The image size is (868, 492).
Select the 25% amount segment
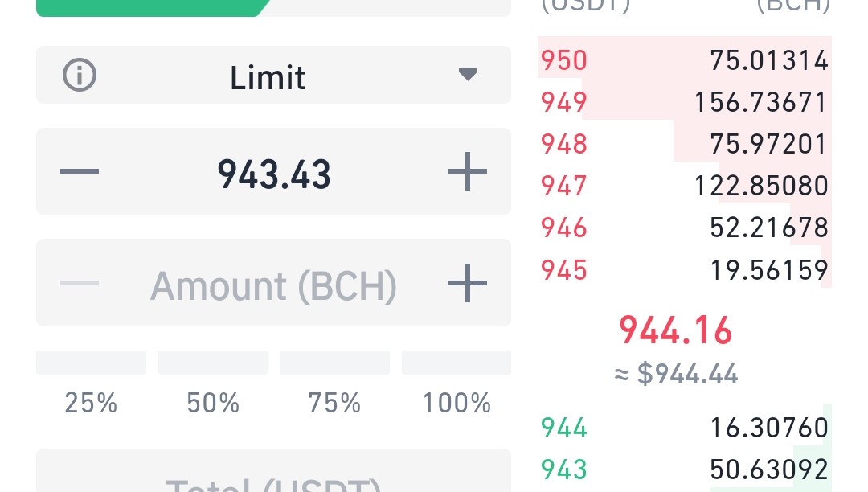[91, 363]
